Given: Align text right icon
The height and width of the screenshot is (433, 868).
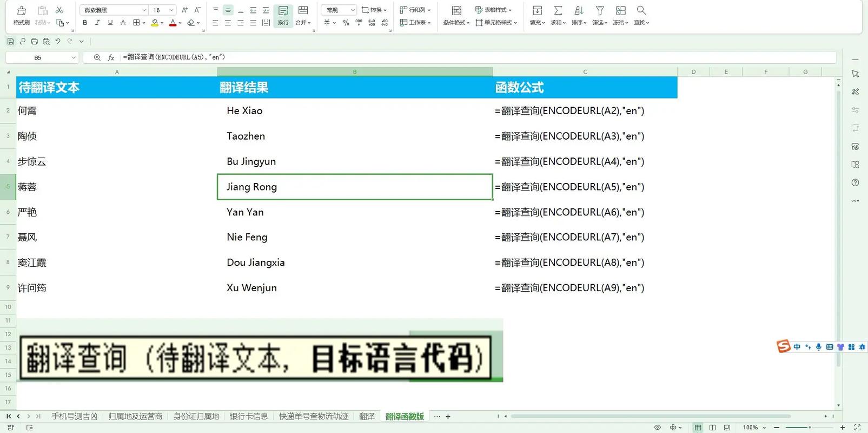Looking at the screenshot, I should (x=241, y=23).
